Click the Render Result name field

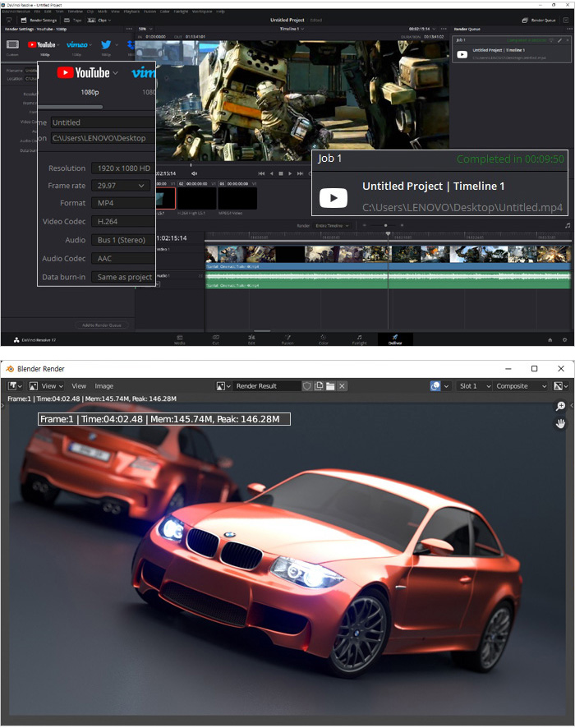coord(267,386)
